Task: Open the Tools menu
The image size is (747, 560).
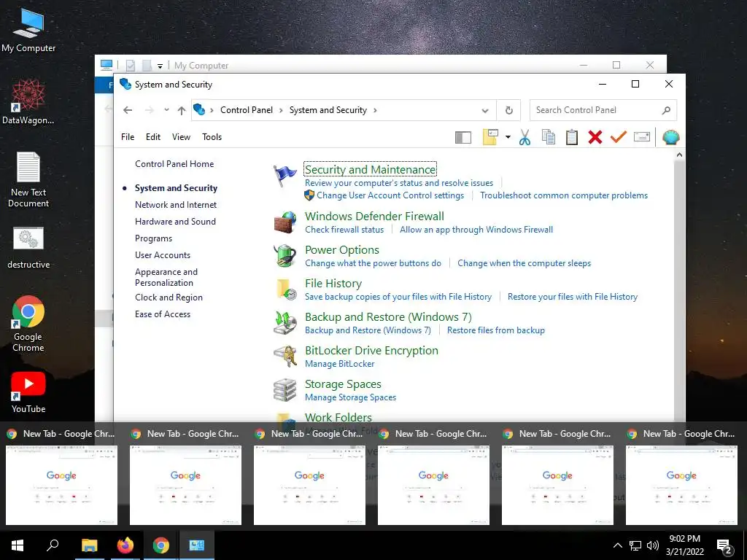Action: click(x=212, y=137)
